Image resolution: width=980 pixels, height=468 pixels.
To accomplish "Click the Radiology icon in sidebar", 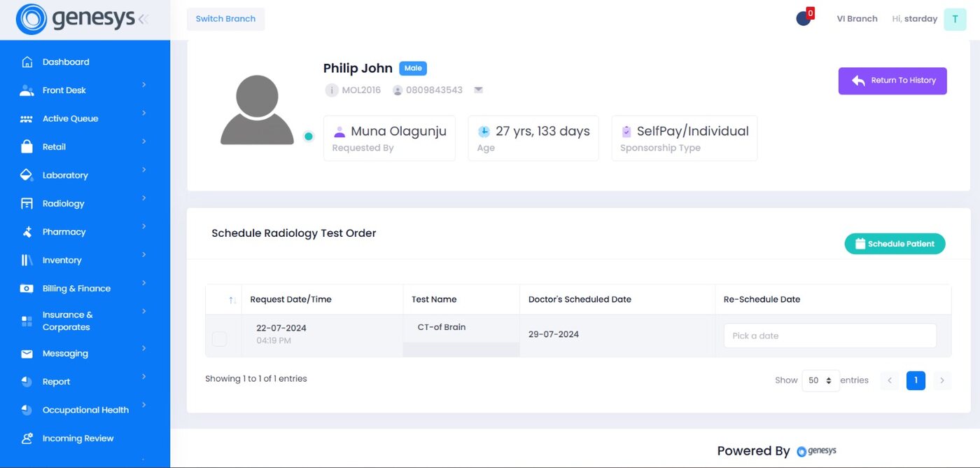I will [27, 203].
